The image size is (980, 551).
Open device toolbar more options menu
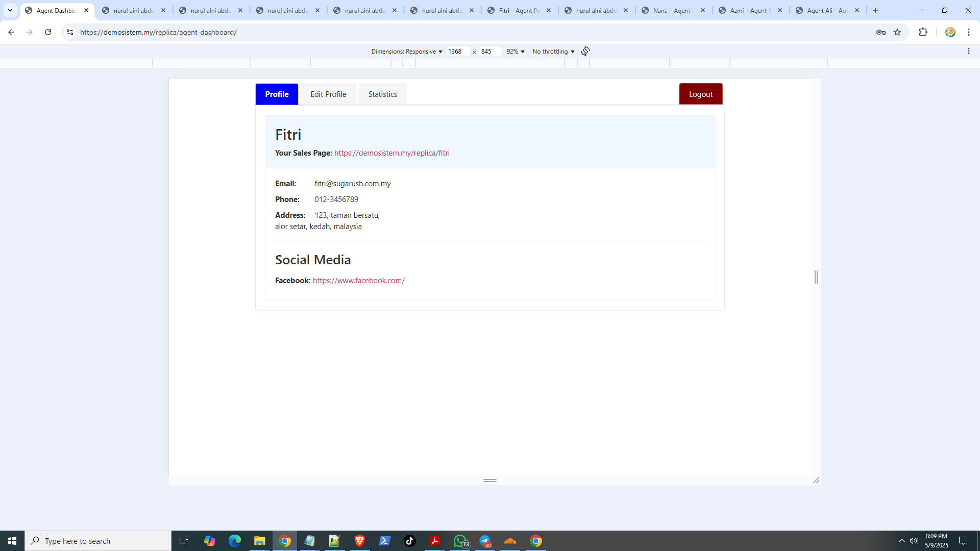point(969,51)
